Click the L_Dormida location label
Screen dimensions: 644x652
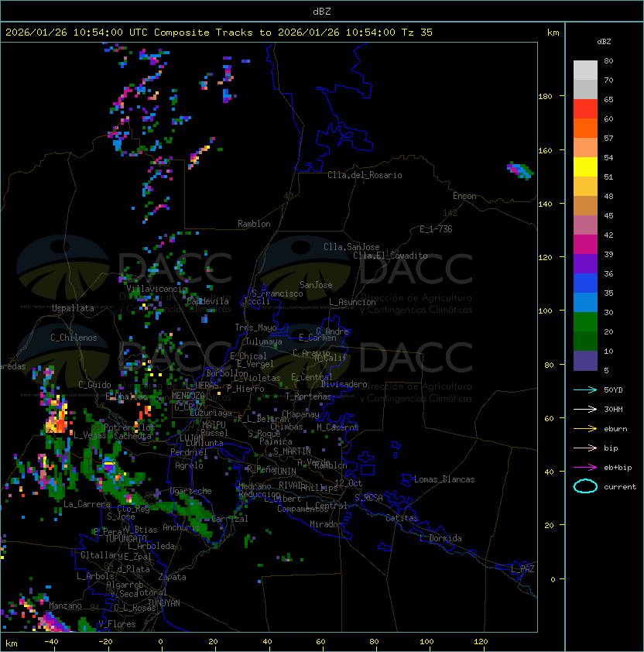coord(440,538)
